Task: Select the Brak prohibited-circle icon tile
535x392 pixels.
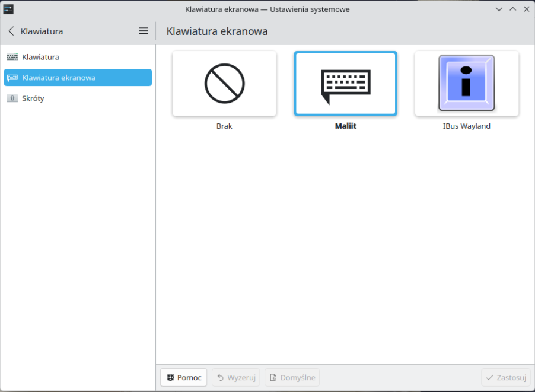Action: click(224, 84)
